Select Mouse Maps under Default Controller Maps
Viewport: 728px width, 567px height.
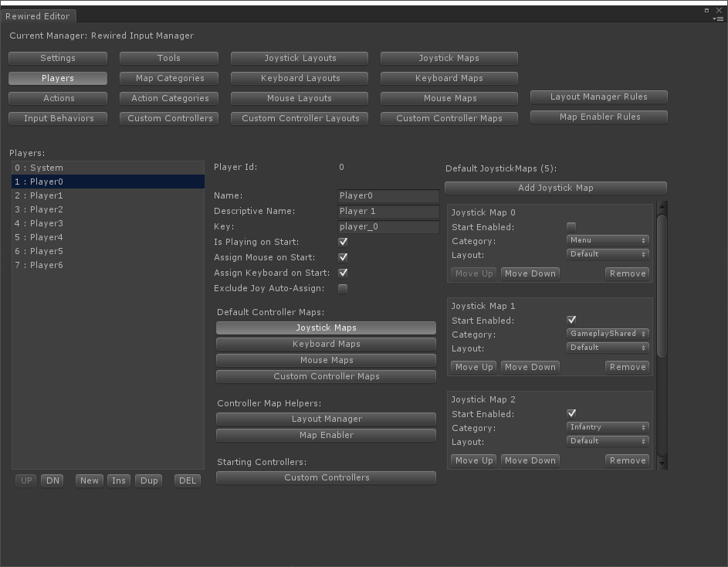pyautogui.click(x=326, y=360)
